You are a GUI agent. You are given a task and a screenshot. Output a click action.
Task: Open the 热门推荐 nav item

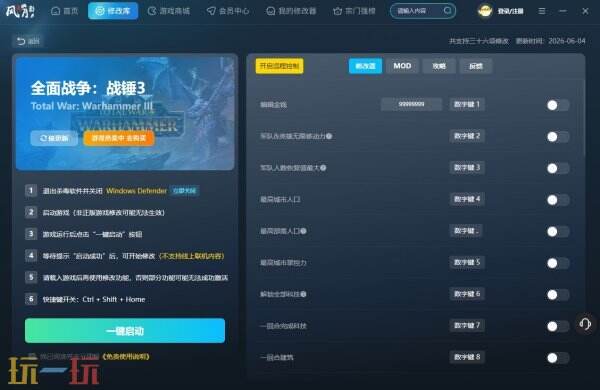tap(354, 11)
